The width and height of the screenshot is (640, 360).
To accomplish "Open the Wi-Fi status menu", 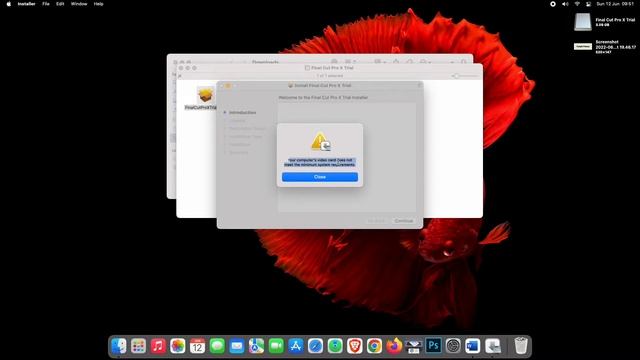I will click(577, 4).
